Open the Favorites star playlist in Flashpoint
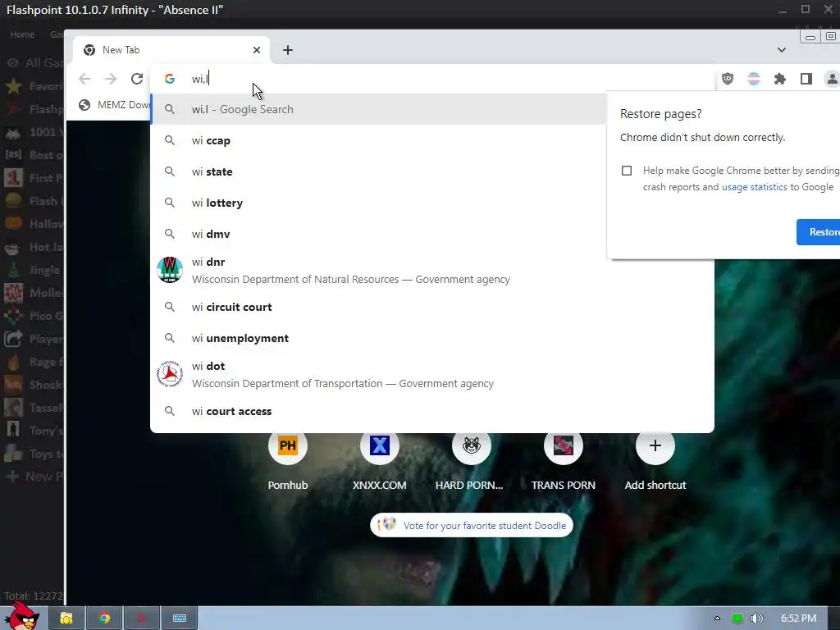The width and height of the screenshot is (840, 630). [x=33, y=85]
